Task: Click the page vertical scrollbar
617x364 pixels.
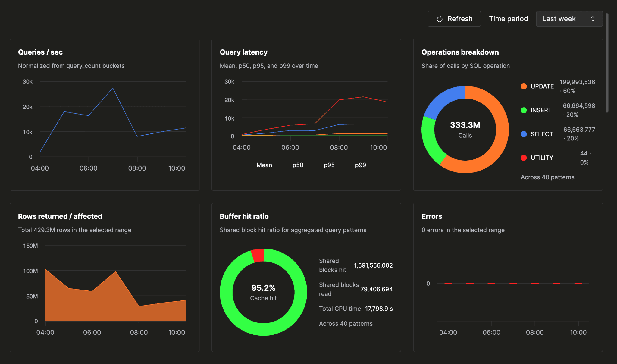Action: point(607,63)
